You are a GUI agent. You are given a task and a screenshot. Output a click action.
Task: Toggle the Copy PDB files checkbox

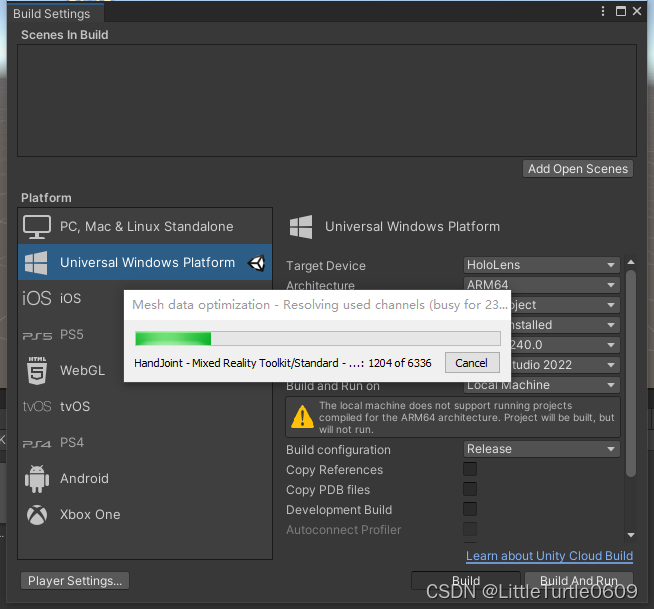click(470, 489)
